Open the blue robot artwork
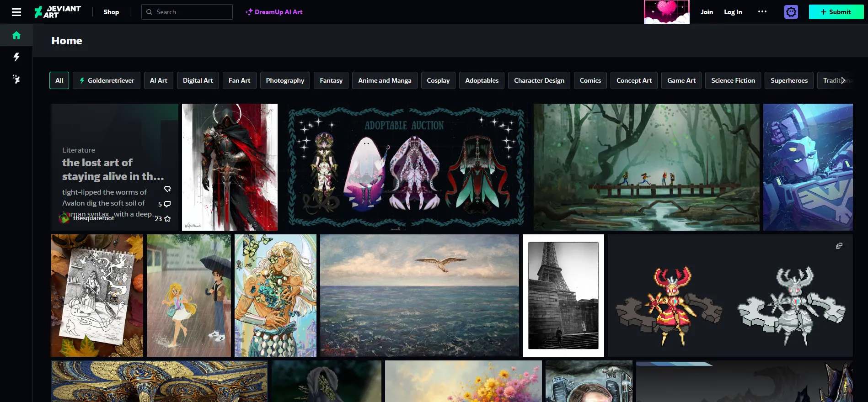The image size is (868, 402). (808, 167)
